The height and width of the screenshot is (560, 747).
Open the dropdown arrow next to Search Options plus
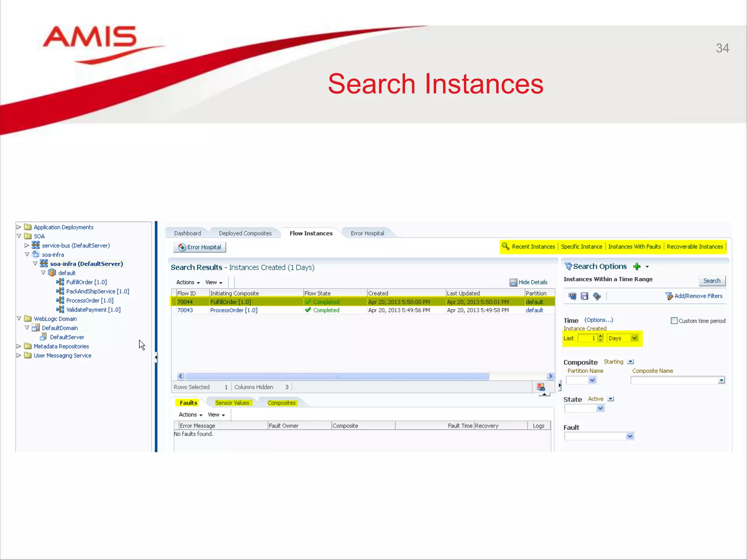click(647, 267)
